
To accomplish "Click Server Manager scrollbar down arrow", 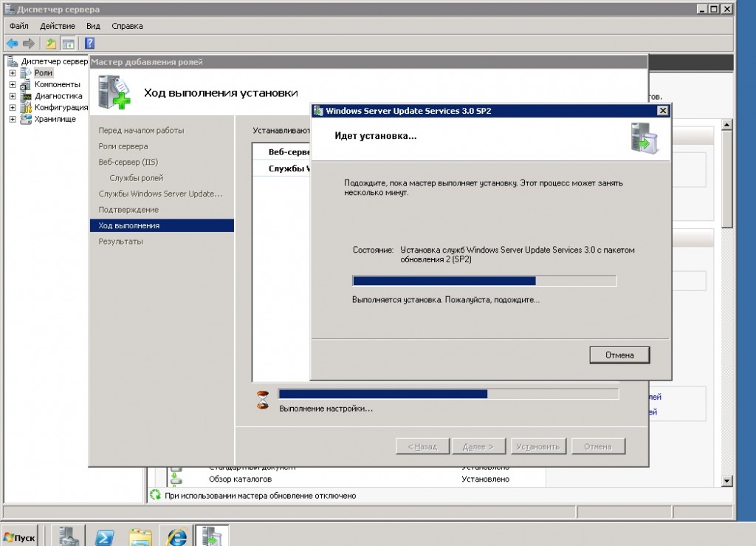I will [727, 481].
